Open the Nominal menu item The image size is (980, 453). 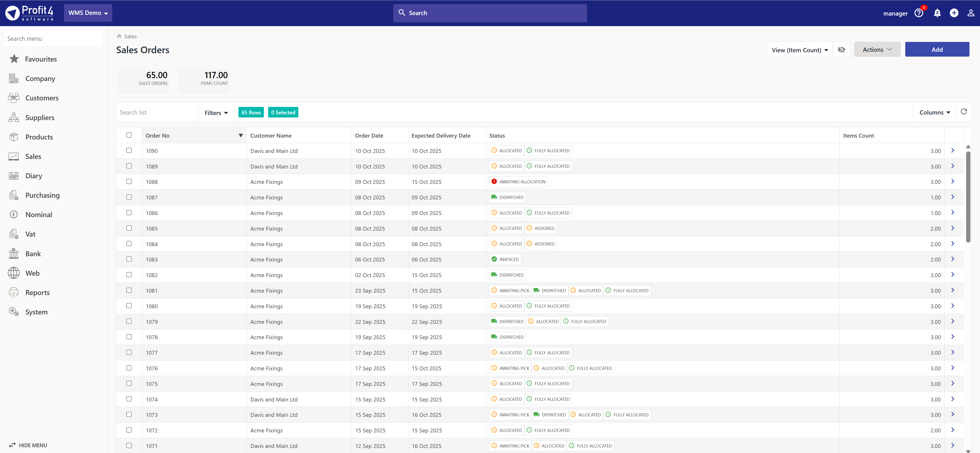pos(38,214)
